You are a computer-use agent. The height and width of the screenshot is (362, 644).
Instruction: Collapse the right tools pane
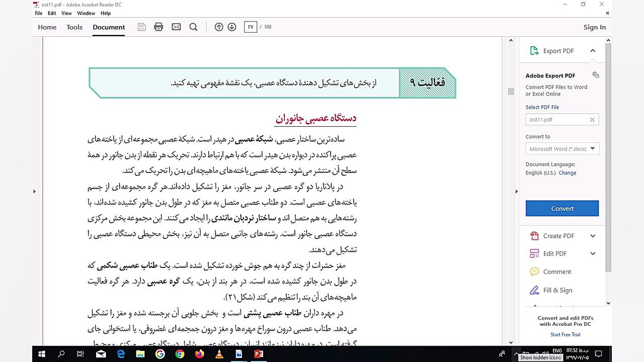516,191
